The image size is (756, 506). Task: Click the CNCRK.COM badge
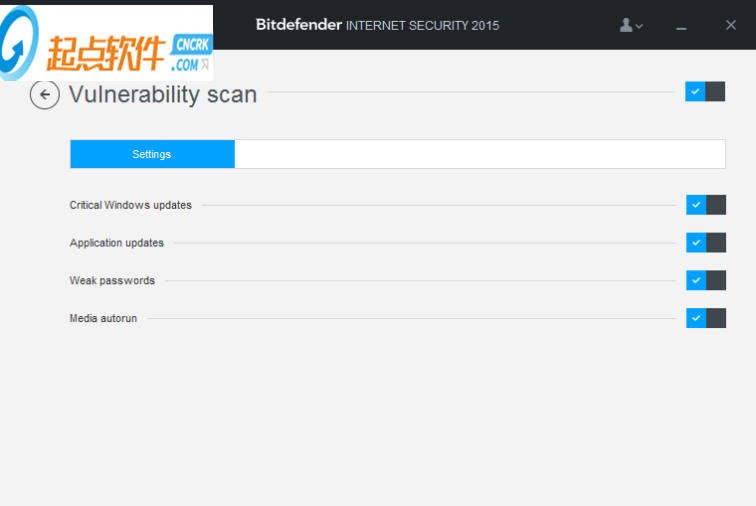coord(191,53)
